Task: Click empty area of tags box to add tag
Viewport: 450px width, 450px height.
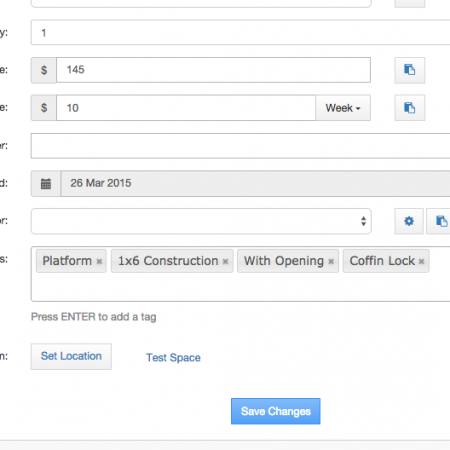Action: click(x=240, y=287)
